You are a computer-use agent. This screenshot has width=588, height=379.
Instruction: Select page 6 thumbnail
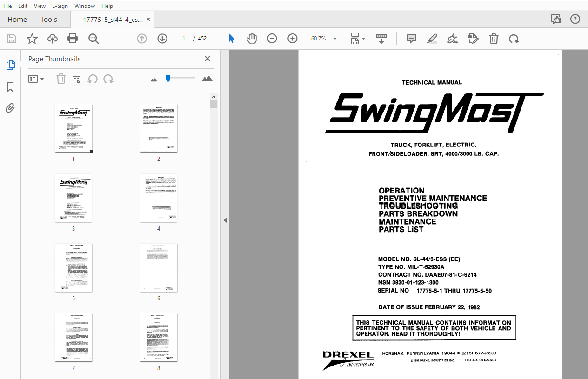coord(159,267)
